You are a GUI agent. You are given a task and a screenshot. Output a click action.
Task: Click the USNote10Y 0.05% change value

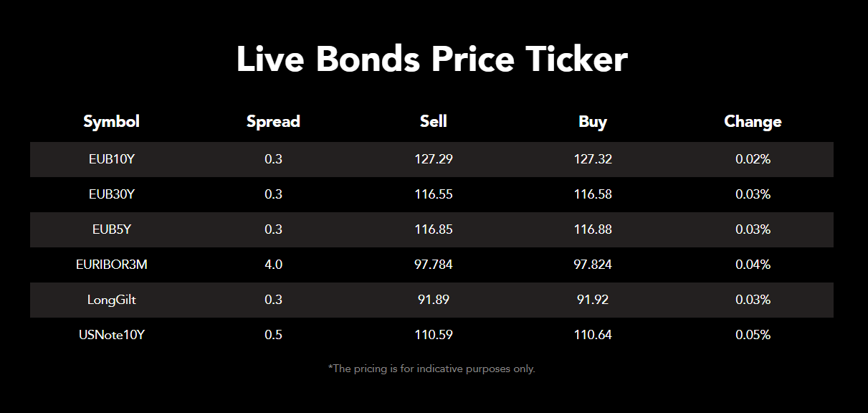[753, 335]
